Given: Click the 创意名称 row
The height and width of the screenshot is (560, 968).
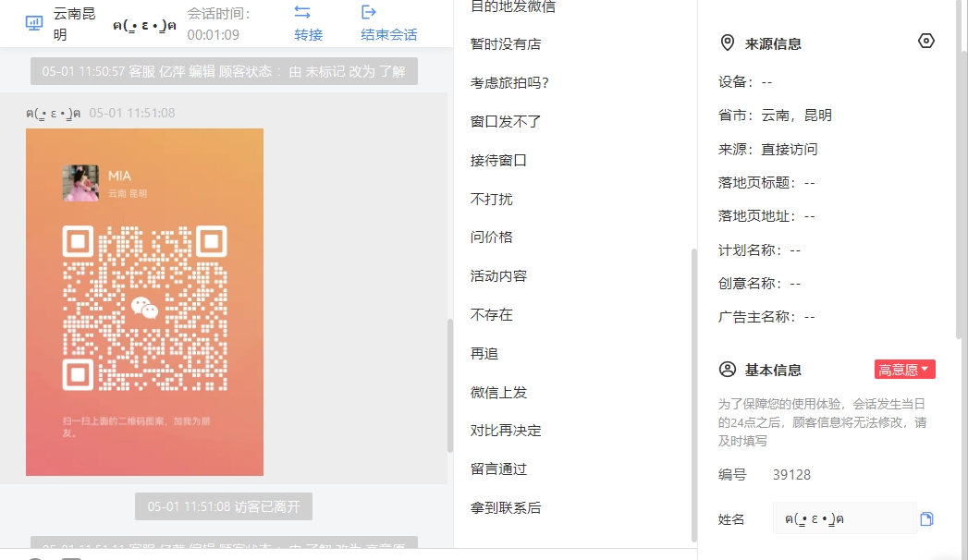Looking at the screenshot, I should [x=759, y=283].
